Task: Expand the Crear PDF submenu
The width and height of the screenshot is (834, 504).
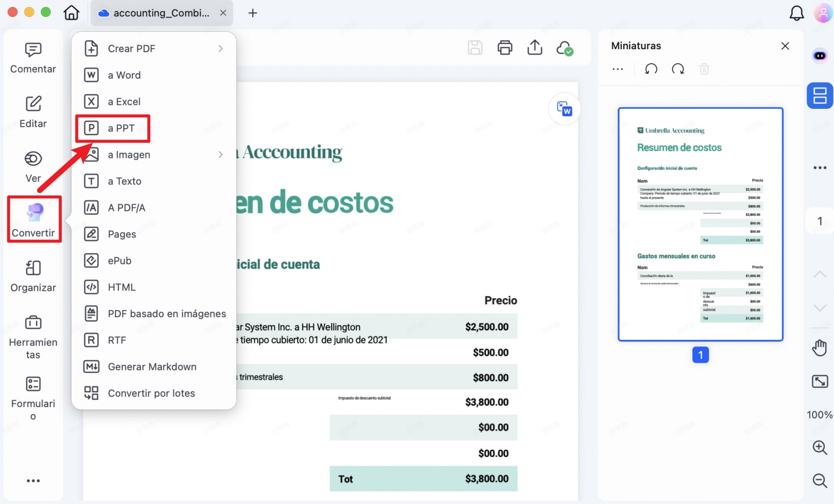Action: [220, 48]
